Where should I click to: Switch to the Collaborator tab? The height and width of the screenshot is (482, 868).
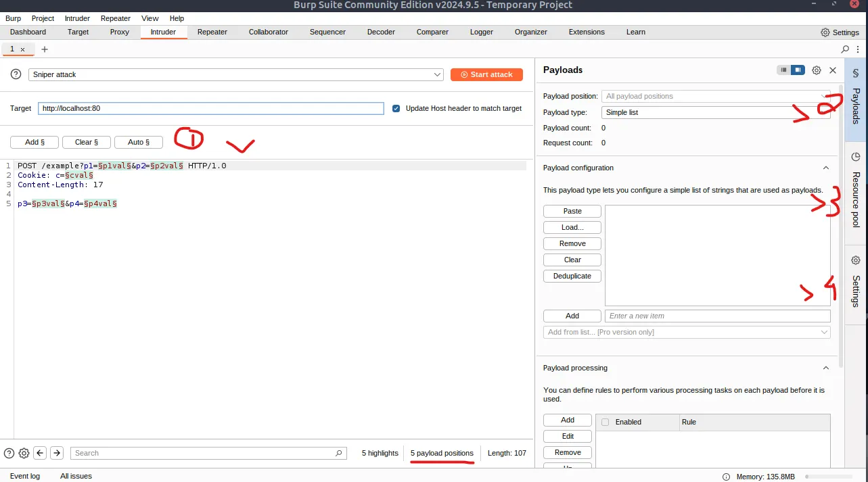(x=268, y=32)
